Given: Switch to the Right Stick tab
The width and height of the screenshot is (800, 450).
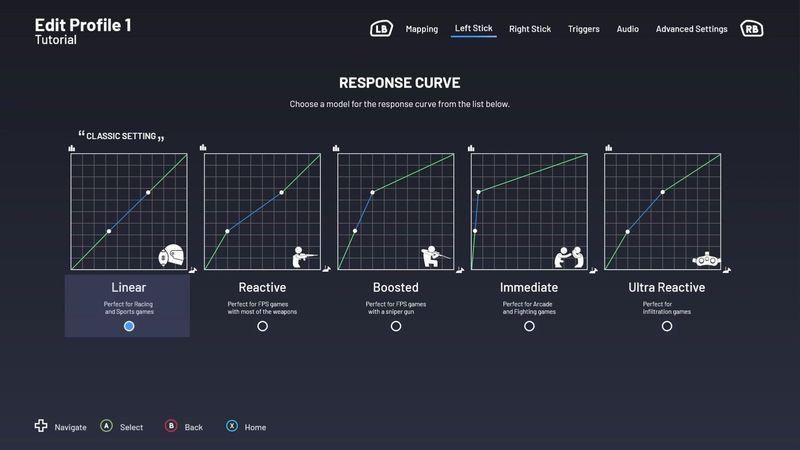Looking at the screenshot, I should tap(530, 29).
